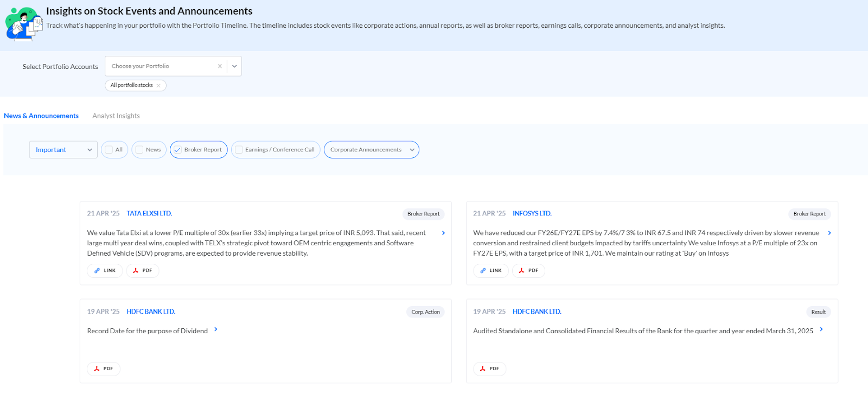Expand Infosys report with chevron arrow

[x=829, y=233]
